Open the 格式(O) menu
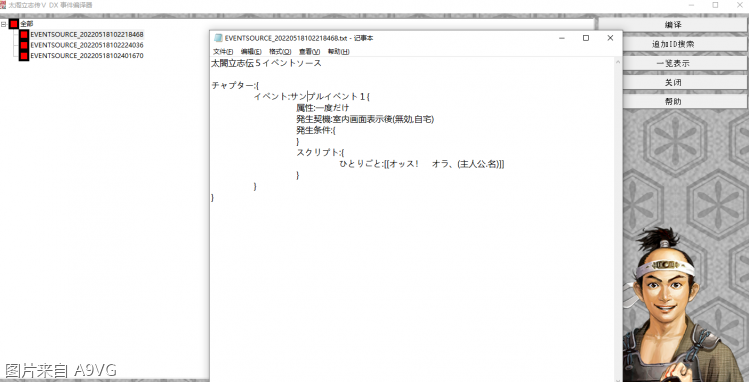The height and width of the screenshot is (382, 749). click(x=280, y=52)
